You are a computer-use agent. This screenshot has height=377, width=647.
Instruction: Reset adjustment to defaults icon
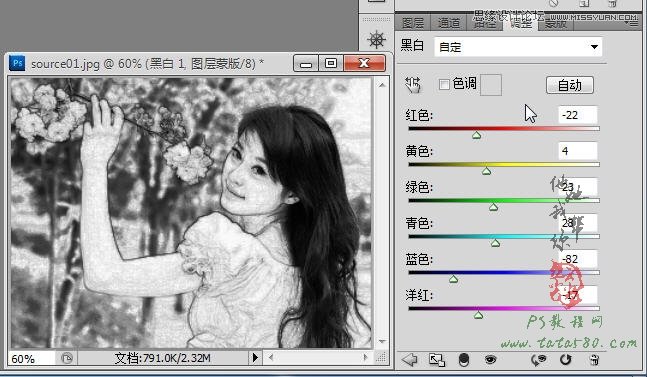[565, 360]
